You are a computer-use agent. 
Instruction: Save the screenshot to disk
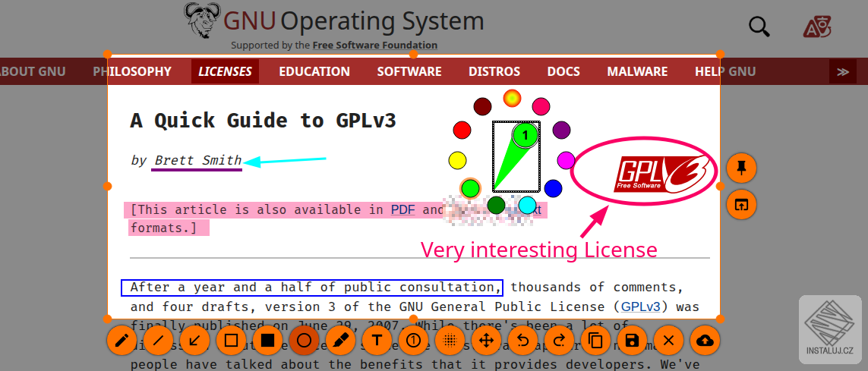632,341
